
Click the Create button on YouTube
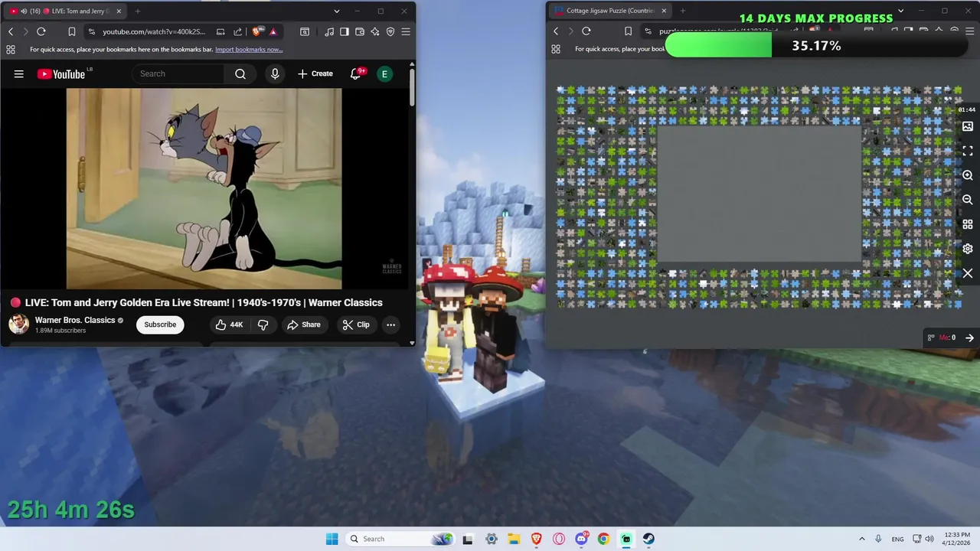coord(315,73)
